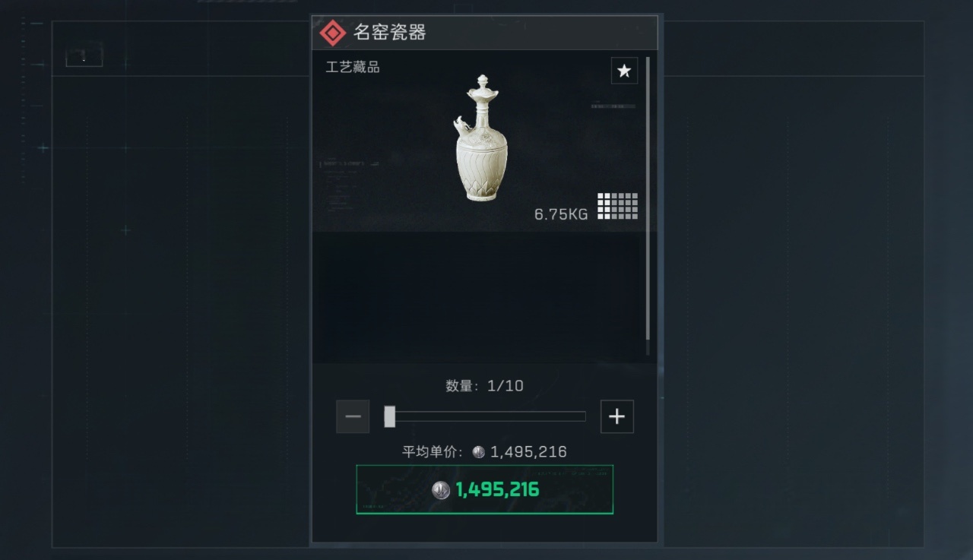The image size is (973, 560).
Task: Click the 平均单价 average price value
Action: pyautogui.click(x=528, y=452)
